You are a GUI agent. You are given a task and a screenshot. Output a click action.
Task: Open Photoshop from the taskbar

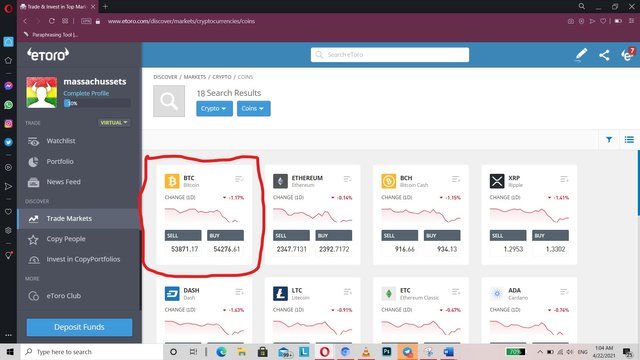click(x=387, y=351)
